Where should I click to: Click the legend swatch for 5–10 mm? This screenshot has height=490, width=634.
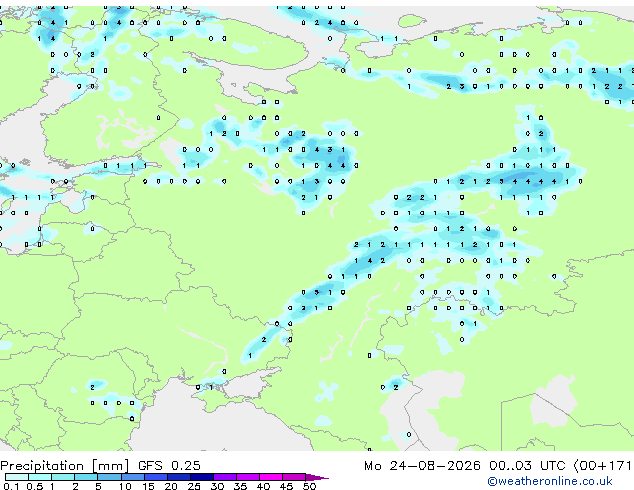[x=109, y=477]
